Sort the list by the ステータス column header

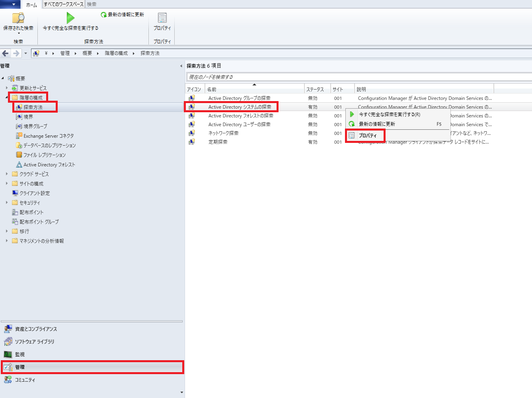[317, 89]
